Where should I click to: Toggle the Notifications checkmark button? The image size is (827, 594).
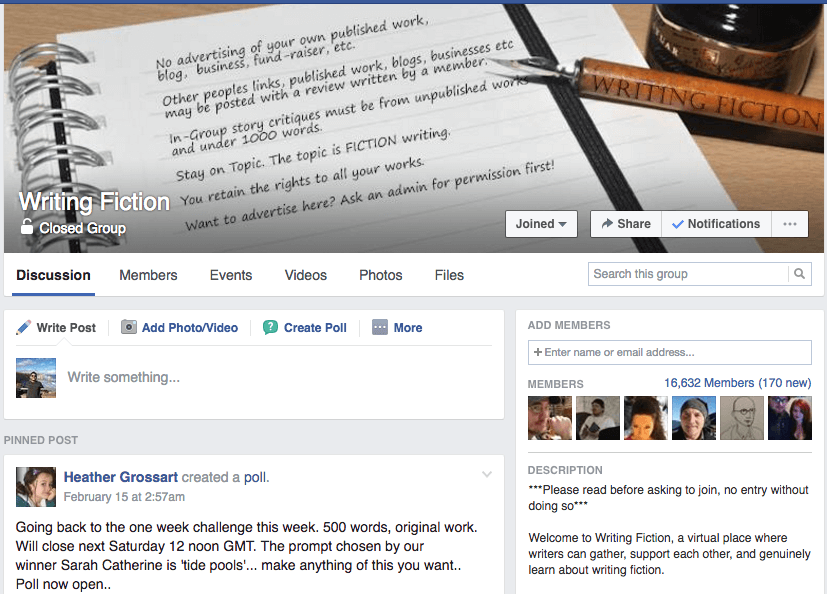[x=716, y=224]
